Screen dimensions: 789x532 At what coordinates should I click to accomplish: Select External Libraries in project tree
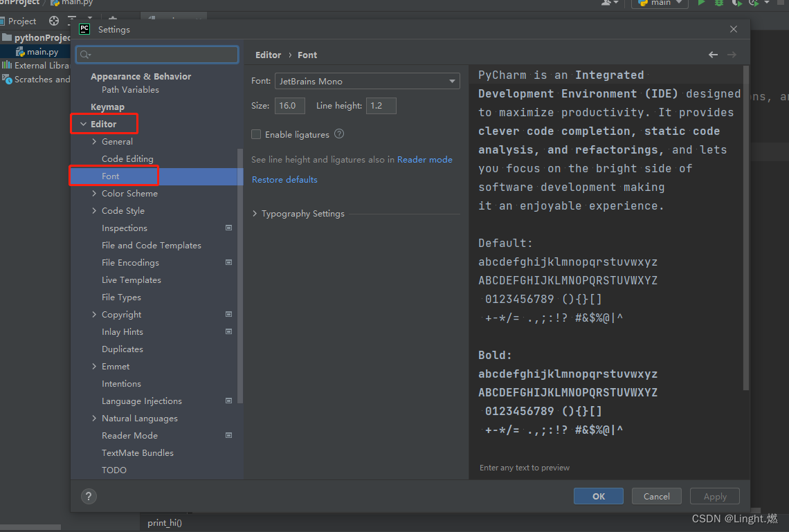(36, 65)
